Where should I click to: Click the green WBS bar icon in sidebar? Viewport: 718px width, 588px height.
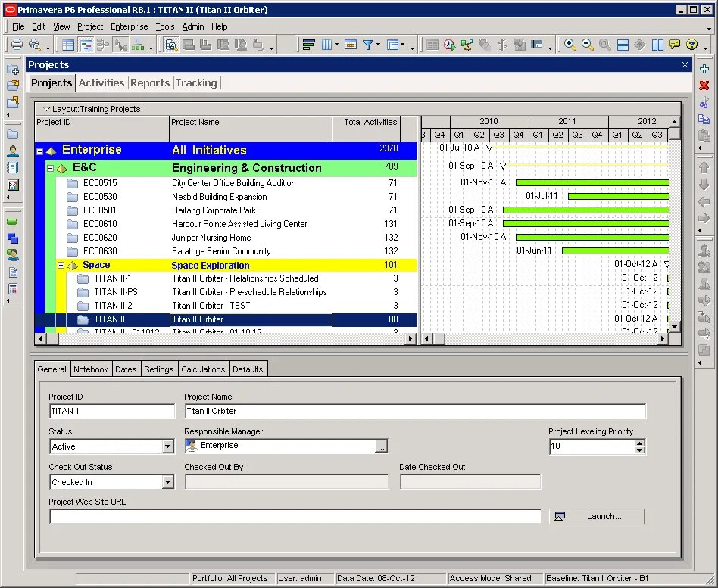[13, 222]
